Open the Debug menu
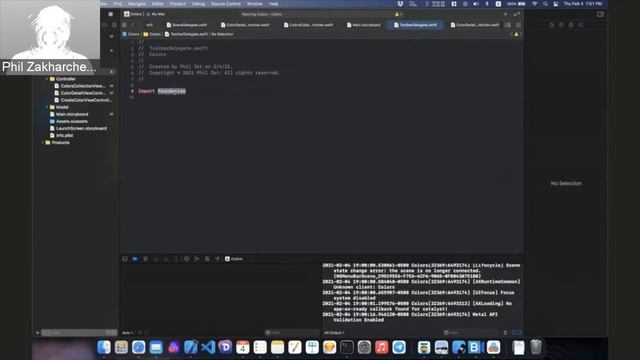 point(198,4)
